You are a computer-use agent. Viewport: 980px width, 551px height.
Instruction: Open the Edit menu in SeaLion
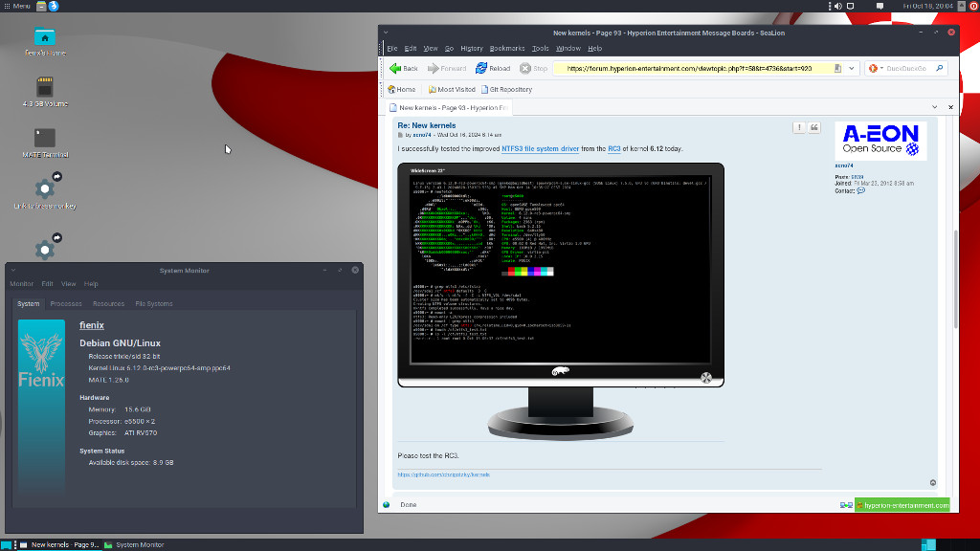tap(410, 48)
